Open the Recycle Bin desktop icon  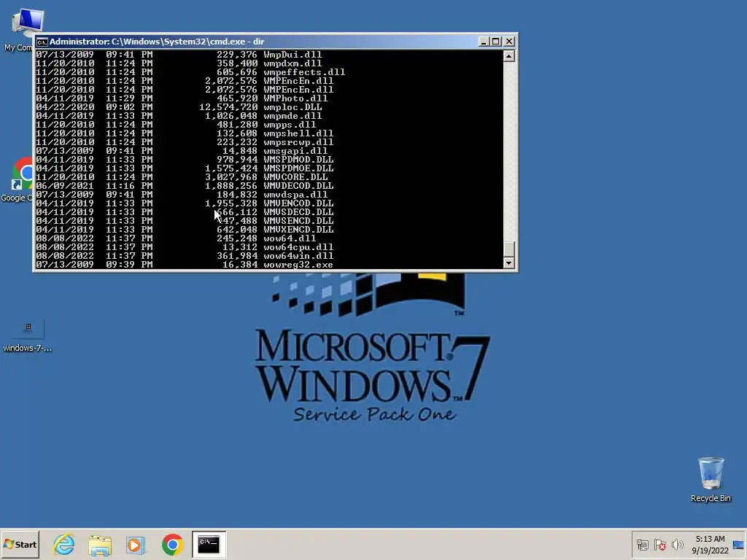point(711,480)
